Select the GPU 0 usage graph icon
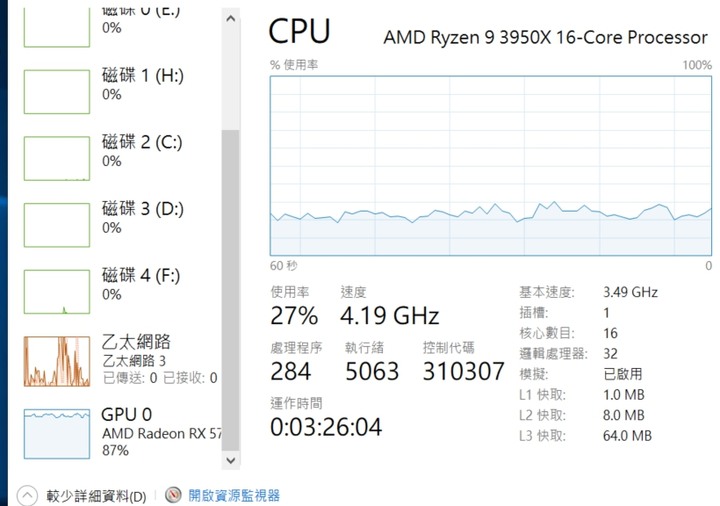Viewport: 720px width, 506px height. pos(57,434)
